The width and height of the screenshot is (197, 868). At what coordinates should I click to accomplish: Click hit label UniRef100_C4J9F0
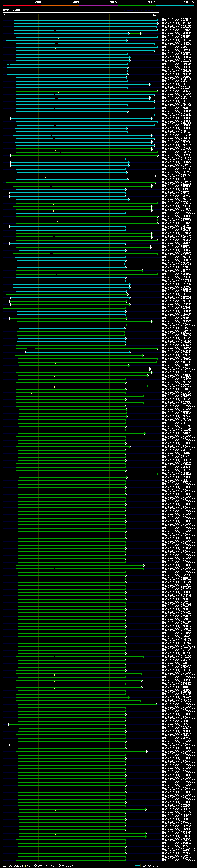click(177, 189)
